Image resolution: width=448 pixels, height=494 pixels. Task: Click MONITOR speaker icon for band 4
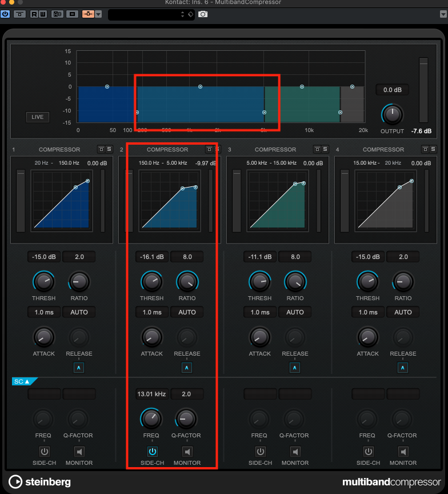point(403,452)
